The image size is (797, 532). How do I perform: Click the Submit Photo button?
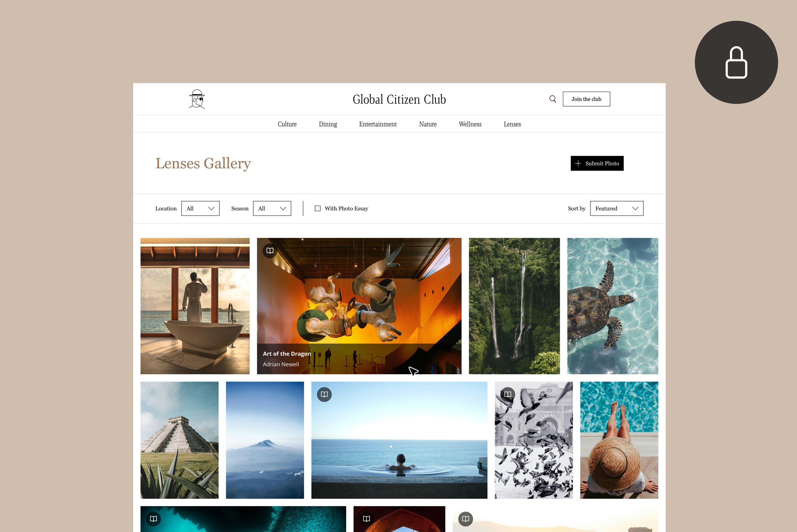click(x=597, y=163)
